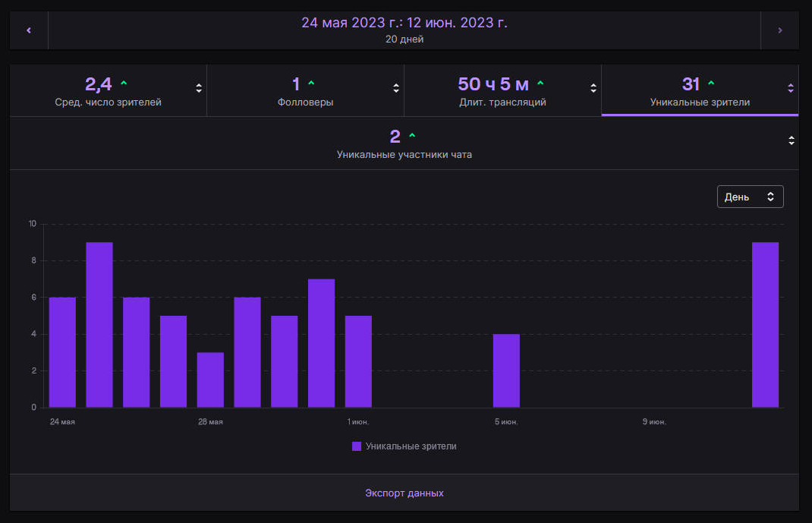The width and height of the screenshot is (812, 523).
Task: Click the green trend arrow beside 50 ч 5 м
Action: coord(540,83)
